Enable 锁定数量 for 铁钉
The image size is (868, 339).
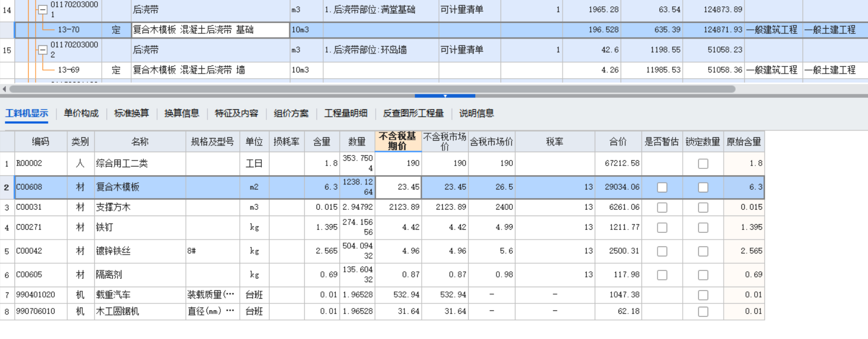click(x=703, y=228)
